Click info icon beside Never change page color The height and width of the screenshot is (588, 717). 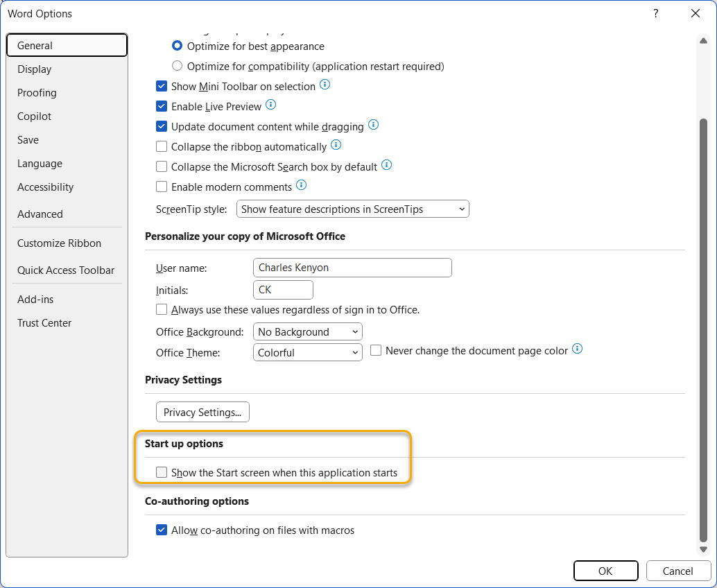pyautogui.click(x=578, y=349)
